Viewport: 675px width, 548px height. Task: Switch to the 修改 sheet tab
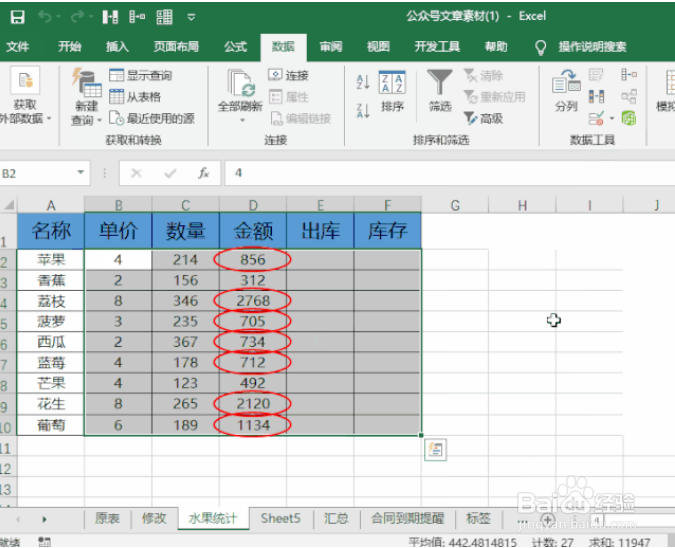[x=154, y=518]
